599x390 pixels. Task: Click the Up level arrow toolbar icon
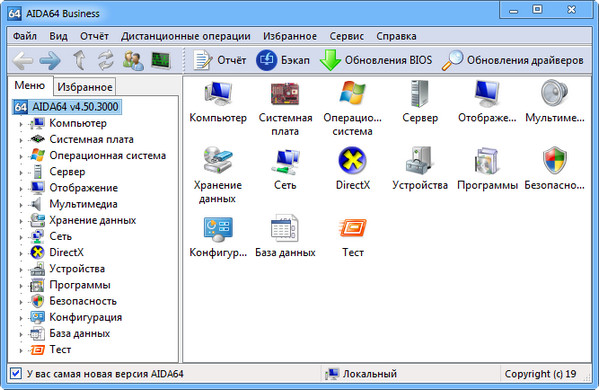(79, 60)
